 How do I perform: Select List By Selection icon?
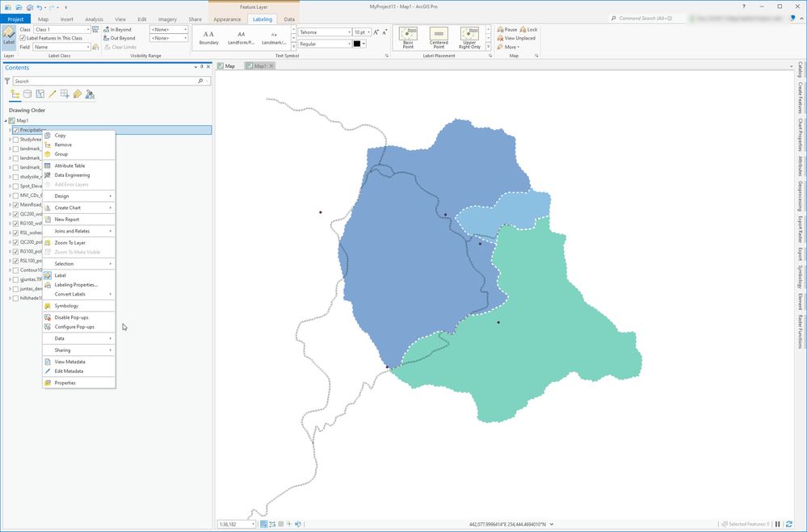(x=40, y=94)
